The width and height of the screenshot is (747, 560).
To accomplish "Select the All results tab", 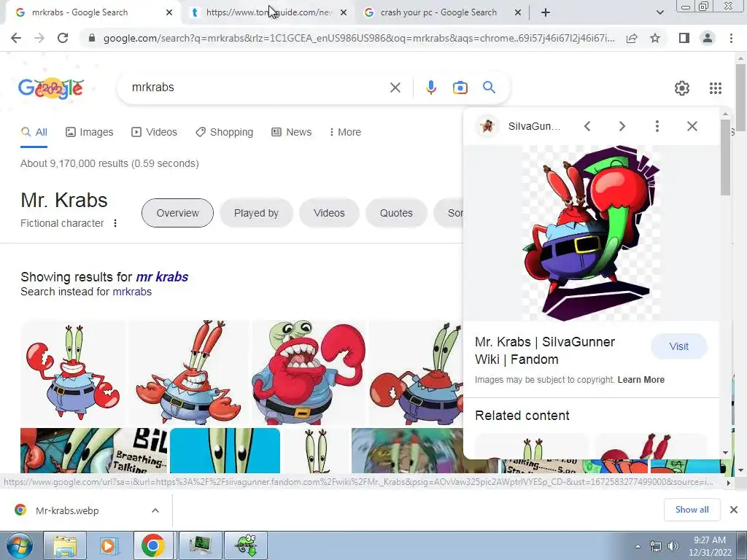I will (x=34, y=132).
